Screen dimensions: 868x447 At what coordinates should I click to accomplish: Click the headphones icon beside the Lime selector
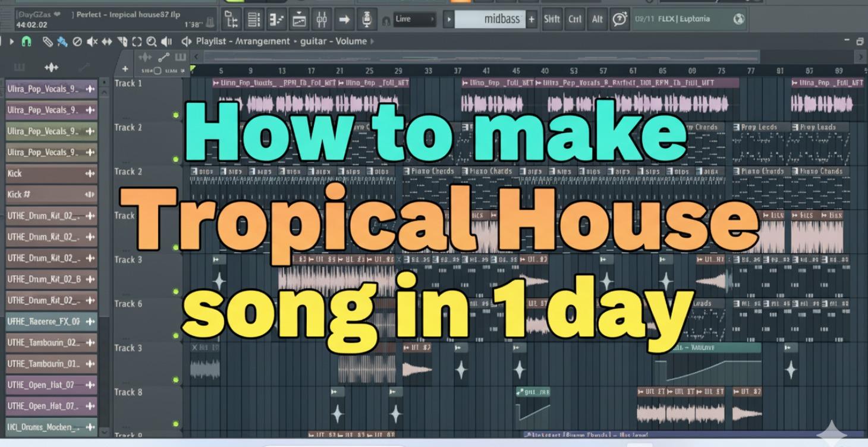point(386,21)
